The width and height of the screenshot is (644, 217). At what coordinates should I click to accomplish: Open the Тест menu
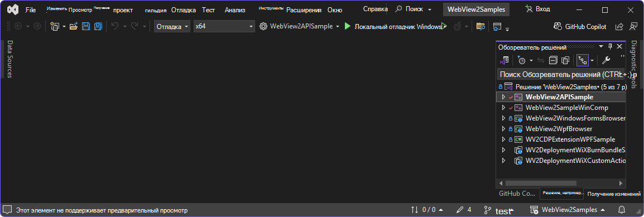[x=208, y=10]
